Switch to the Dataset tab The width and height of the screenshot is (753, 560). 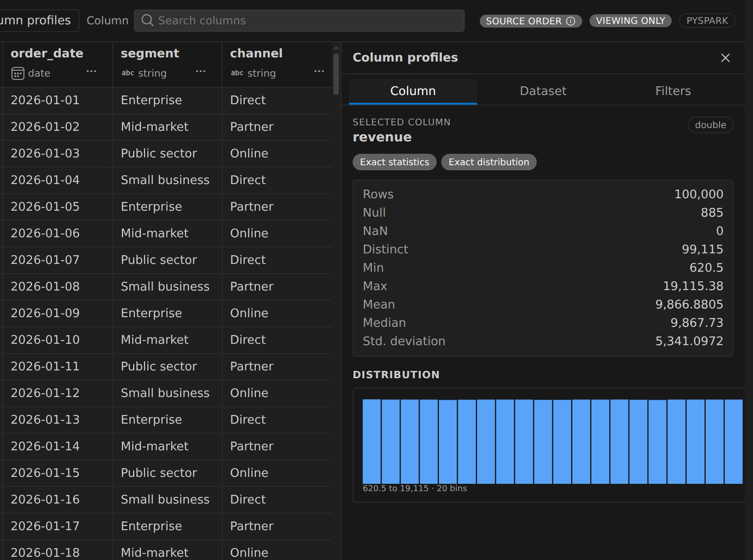tap(543, 91)
